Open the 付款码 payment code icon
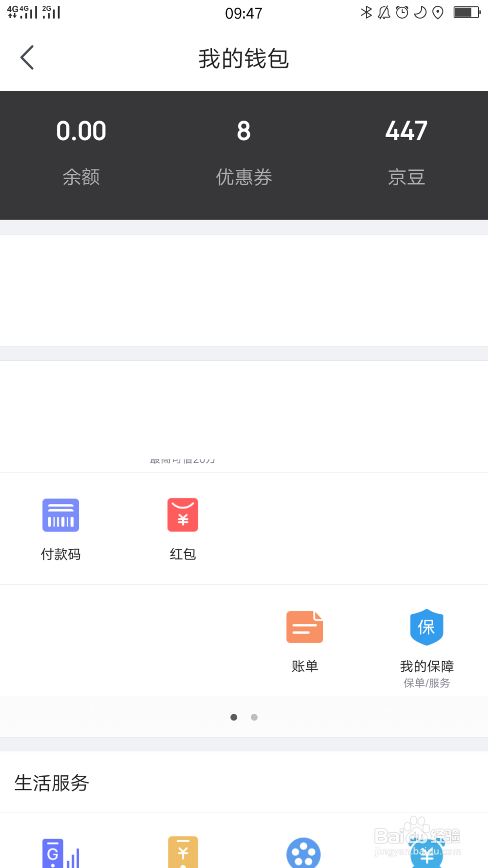488x868 pixels. coord(61,515)
